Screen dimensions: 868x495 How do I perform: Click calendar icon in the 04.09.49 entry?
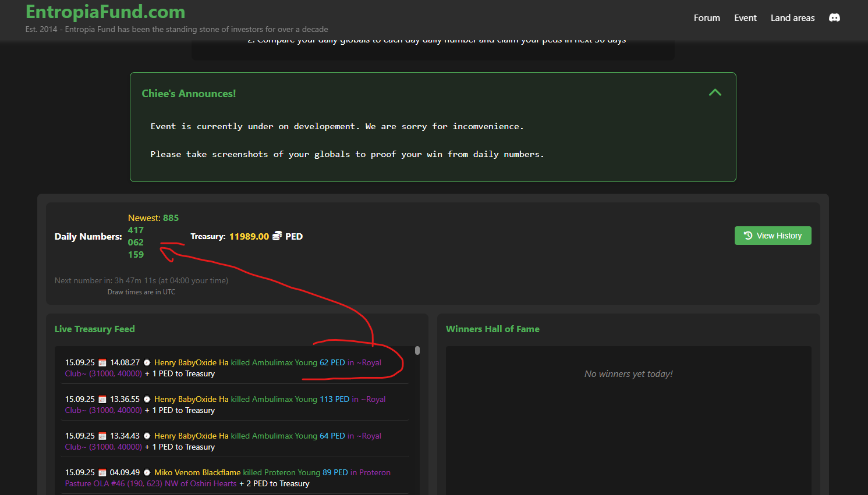point(102,473)
